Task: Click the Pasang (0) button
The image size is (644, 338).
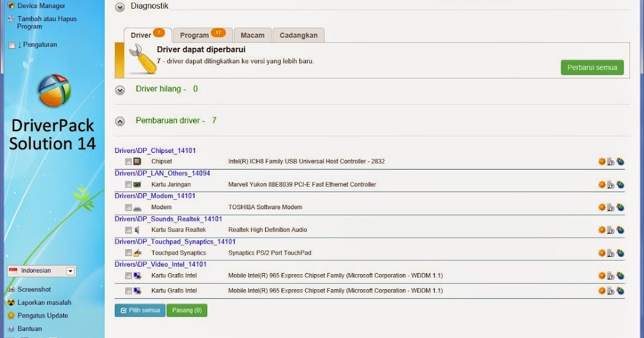Action: 187,310
